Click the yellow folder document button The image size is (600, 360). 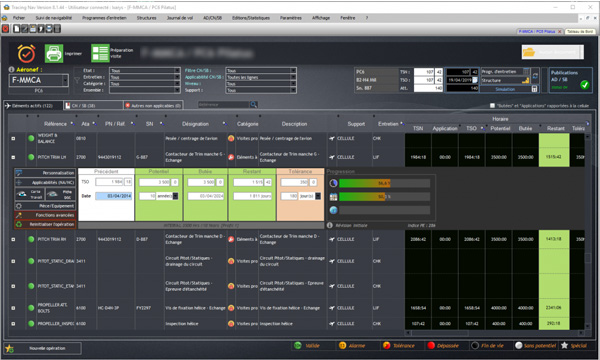click(553, 52)
